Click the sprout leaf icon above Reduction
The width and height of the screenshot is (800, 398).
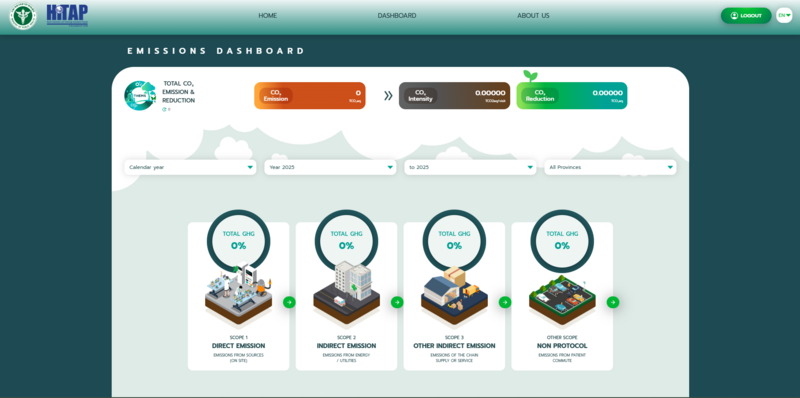pos(530,77)
